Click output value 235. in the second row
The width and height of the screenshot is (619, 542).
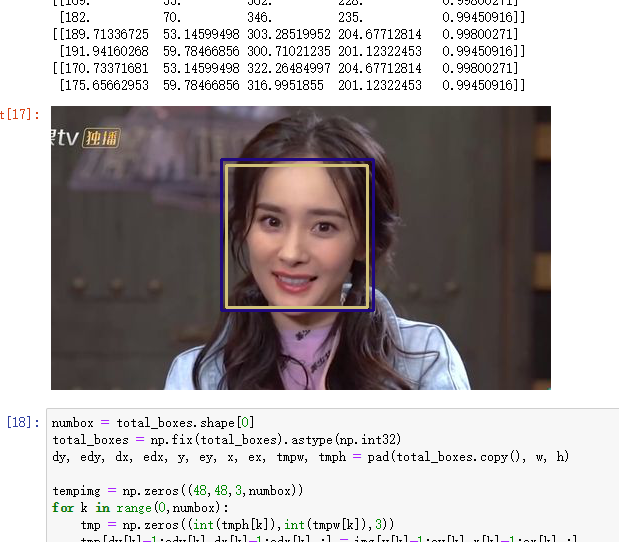[351, 17]
